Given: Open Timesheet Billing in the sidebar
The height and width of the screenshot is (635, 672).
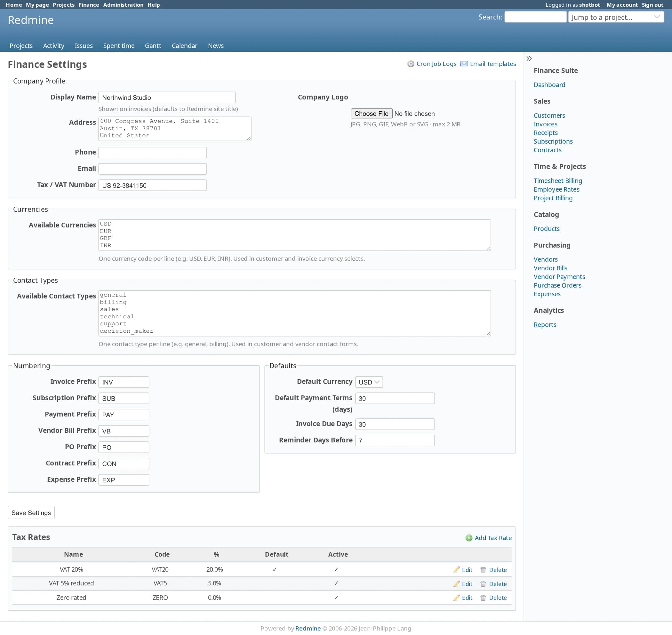Looking at the screenshot, I should tap(558, 181).
